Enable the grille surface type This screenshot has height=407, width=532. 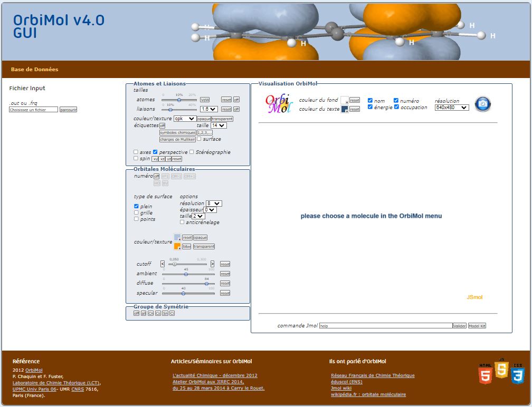[x=136, y=212]
